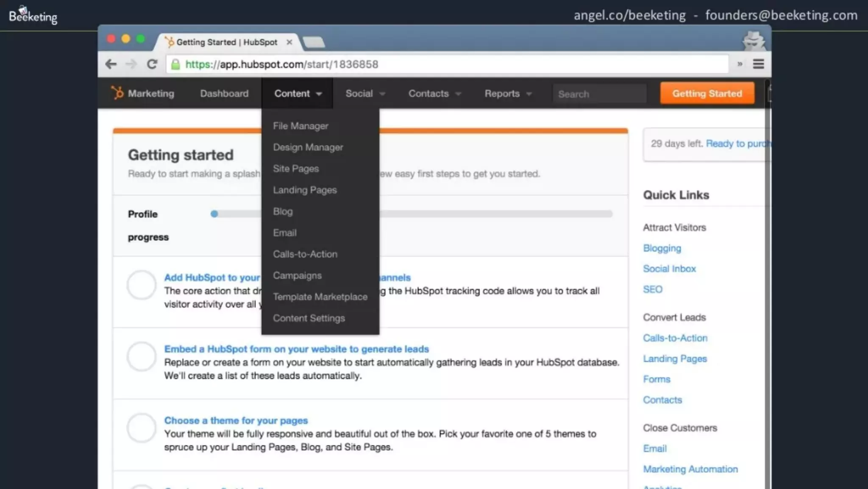Open the Chrome hamburger menu
Image resolution: width=868 pixels, height=489 pixels.
758,64
